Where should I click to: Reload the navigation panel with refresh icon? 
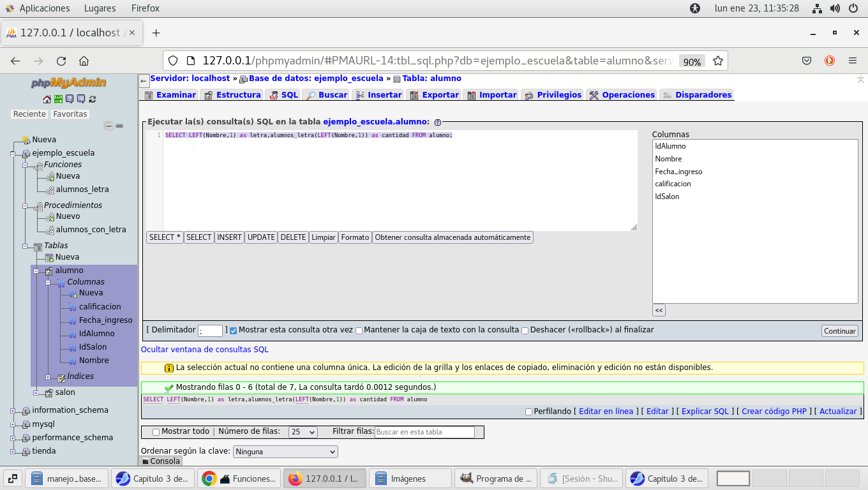click(x=93, y=99)
